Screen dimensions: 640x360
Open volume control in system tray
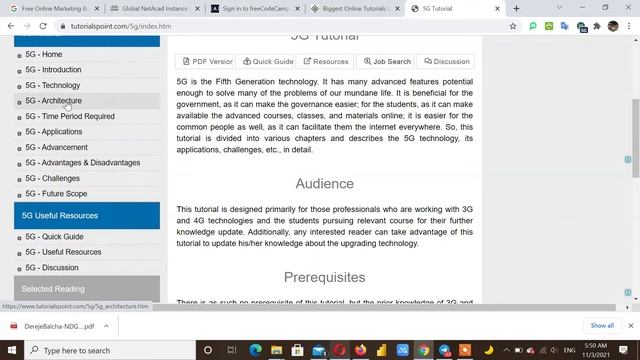[x=554, y=350]
